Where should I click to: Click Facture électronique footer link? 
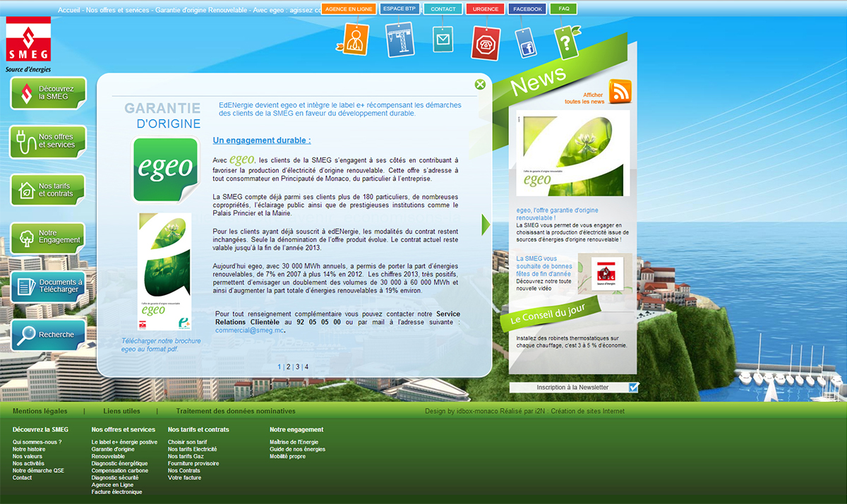pos(117,492)
